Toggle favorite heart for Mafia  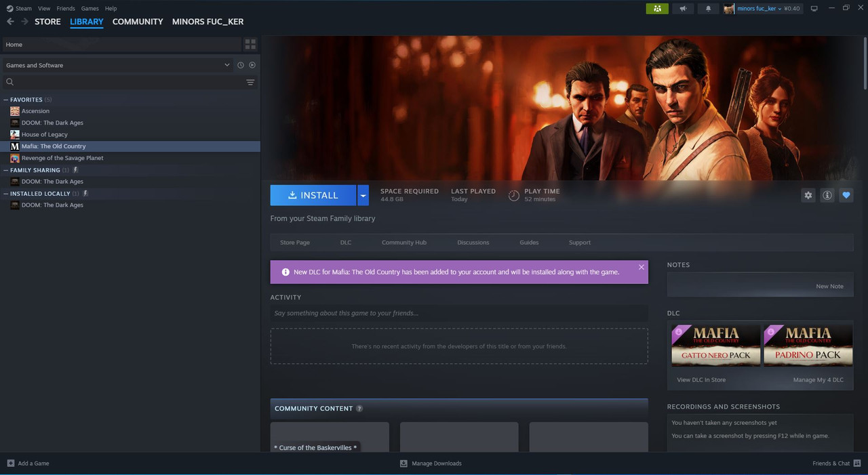[846, 195]
